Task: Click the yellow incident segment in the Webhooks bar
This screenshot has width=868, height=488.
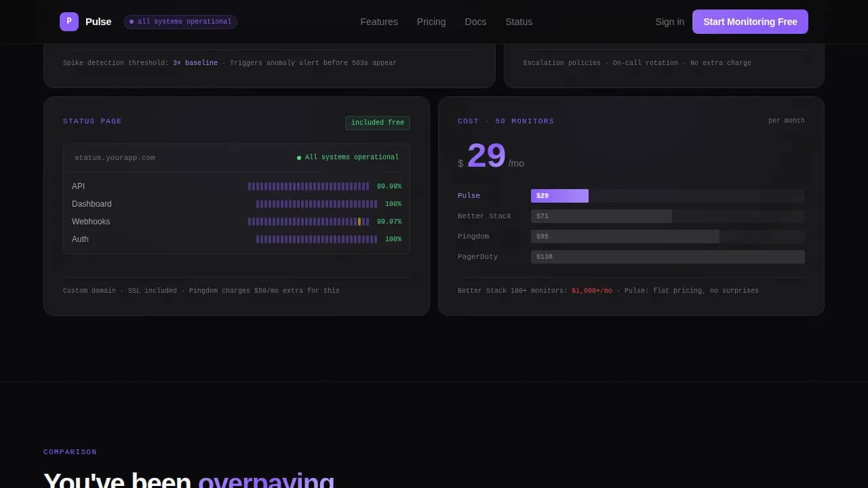Action: (x=359, y=221)
